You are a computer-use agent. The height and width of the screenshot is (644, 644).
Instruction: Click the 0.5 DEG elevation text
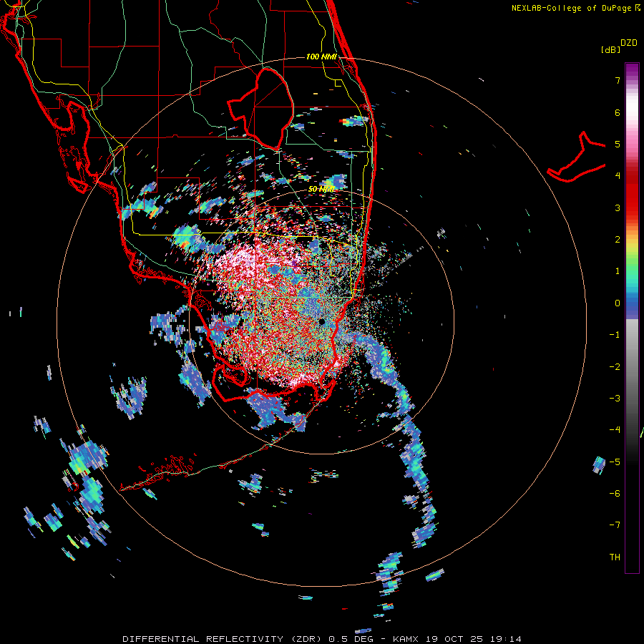pyautogui.click(x=351, y=639)
